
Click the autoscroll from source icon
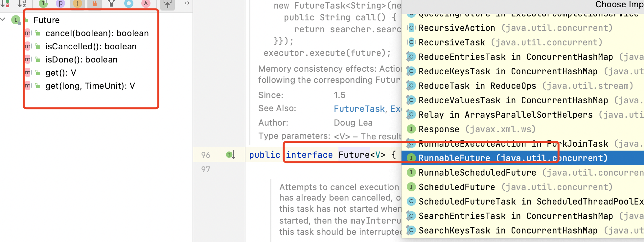click(x=168, y=4)
